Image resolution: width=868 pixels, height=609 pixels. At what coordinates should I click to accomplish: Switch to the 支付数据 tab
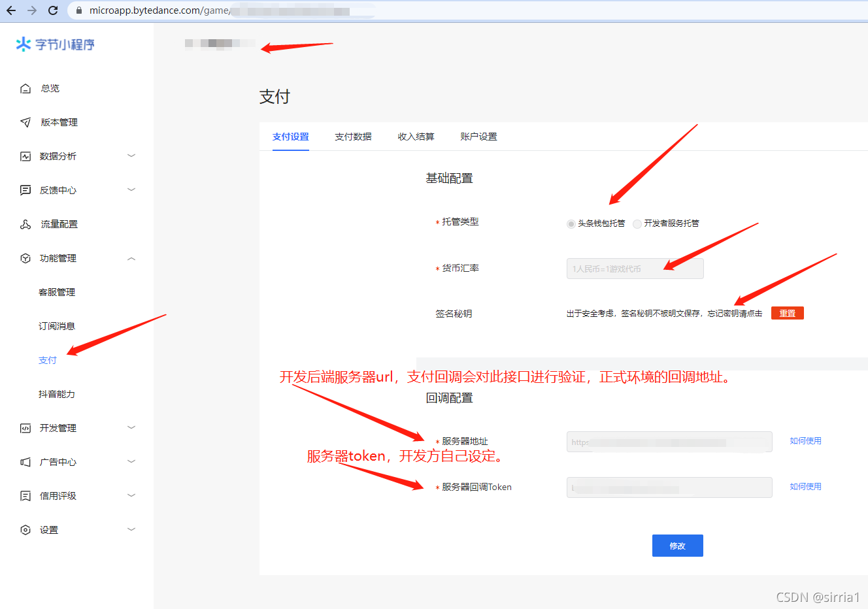(x=354, y=137)
